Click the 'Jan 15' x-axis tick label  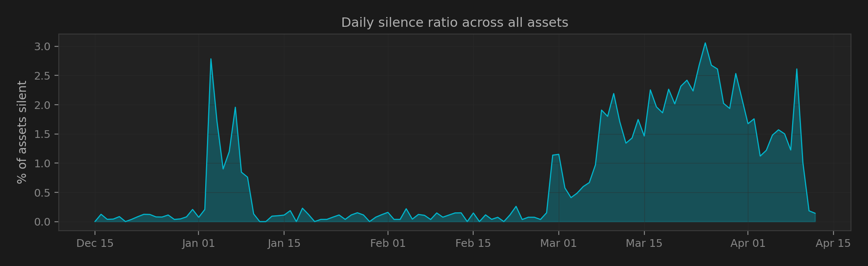284,243
